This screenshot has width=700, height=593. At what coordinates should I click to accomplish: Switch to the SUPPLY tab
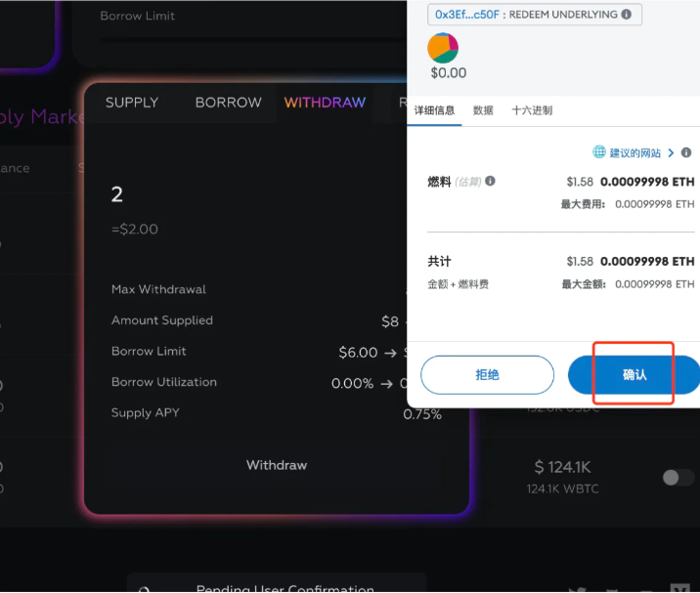coord(132,103)
